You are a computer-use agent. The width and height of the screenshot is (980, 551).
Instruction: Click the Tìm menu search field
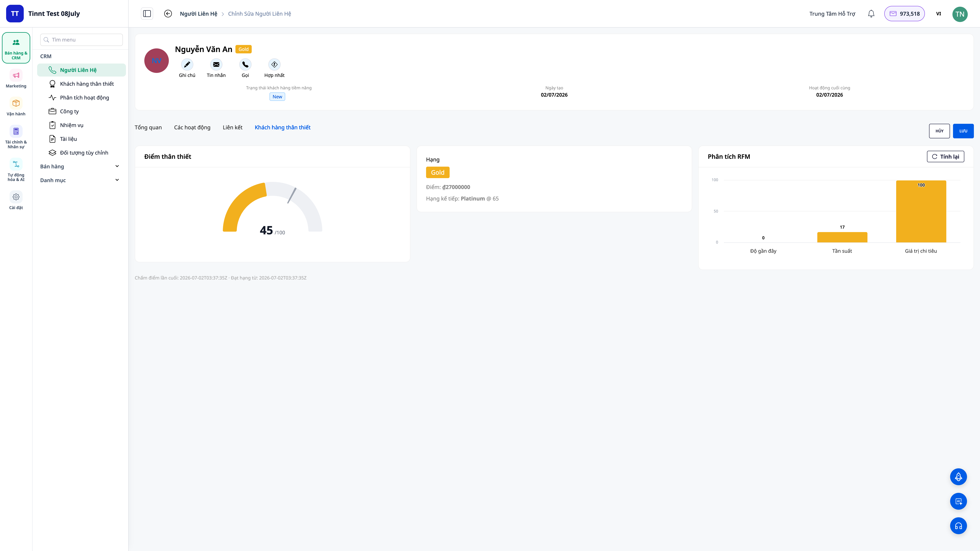click(x=81, y=40)
